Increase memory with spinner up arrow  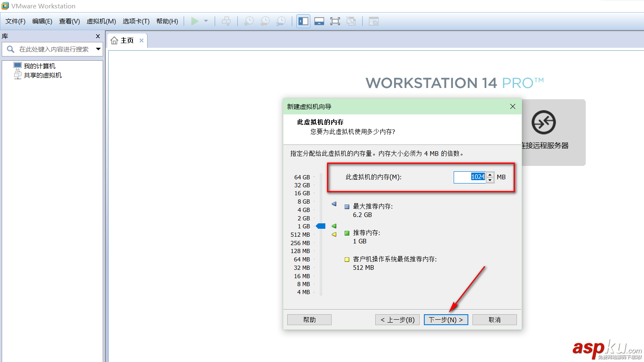click(x=490, y=174)
